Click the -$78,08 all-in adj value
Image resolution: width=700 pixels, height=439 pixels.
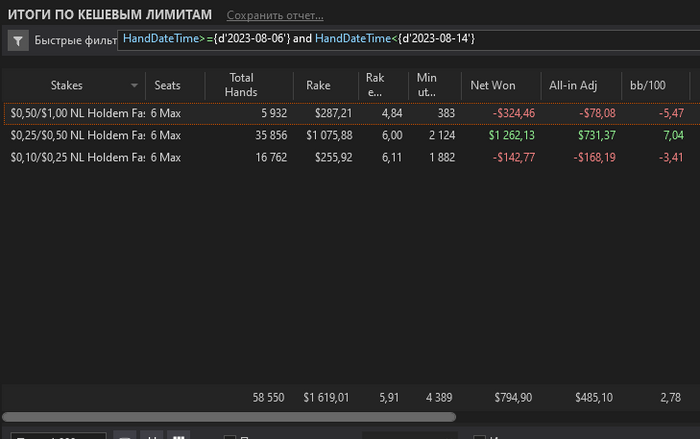(x=597, y=113)
